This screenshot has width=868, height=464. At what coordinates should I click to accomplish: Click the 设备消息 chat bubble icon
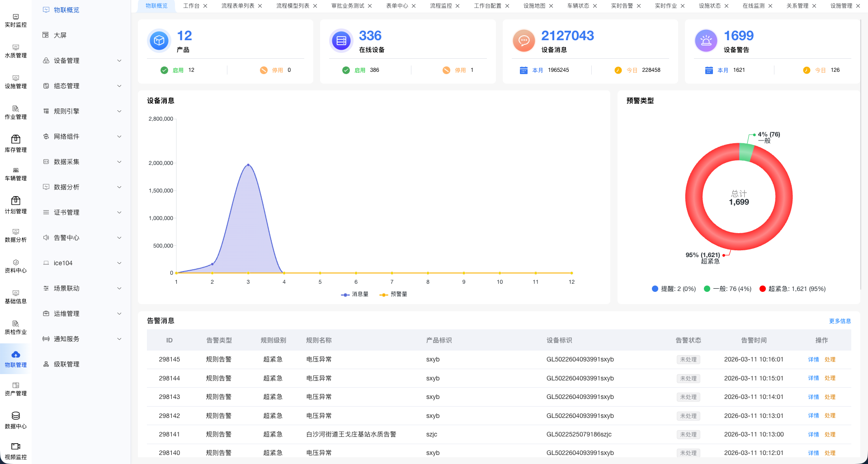coord(524,41)
